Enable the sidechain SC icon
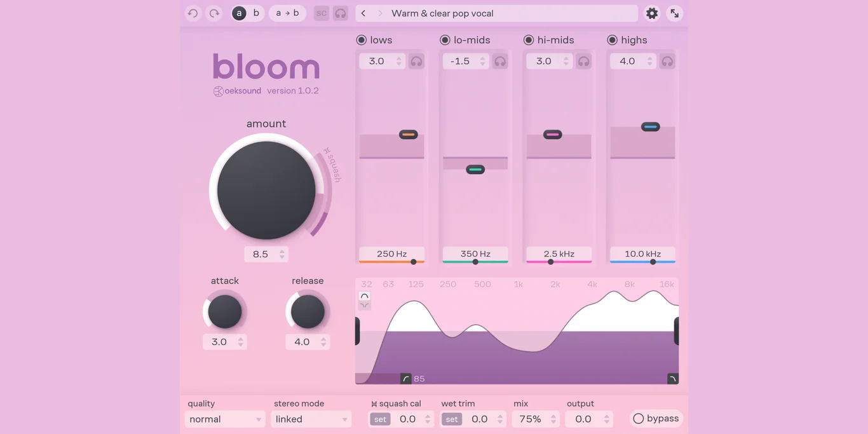Screen dimensions: 868x434 [x=322, y=13]
